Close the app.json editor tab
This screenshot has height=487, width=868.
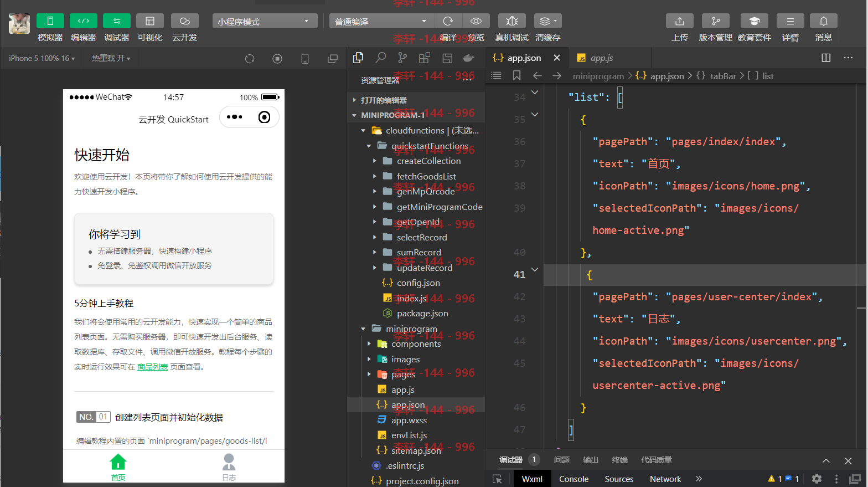pyautogui.click(x=557, y=58)
